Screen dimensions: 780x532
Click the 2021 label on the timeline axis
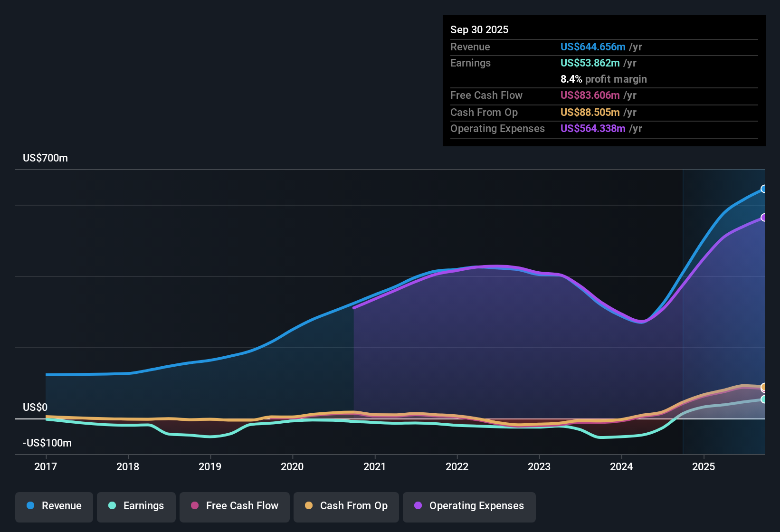point(375,467)
